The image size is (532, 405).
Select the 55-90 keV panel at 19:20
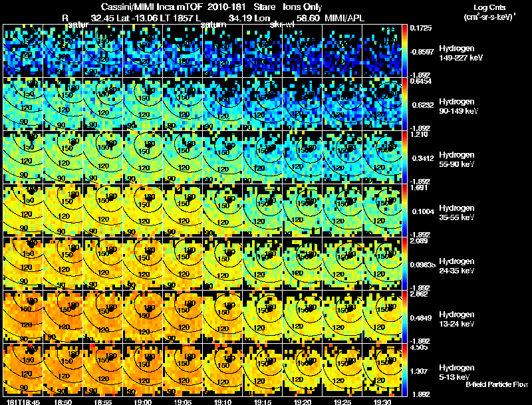(303, 158)
